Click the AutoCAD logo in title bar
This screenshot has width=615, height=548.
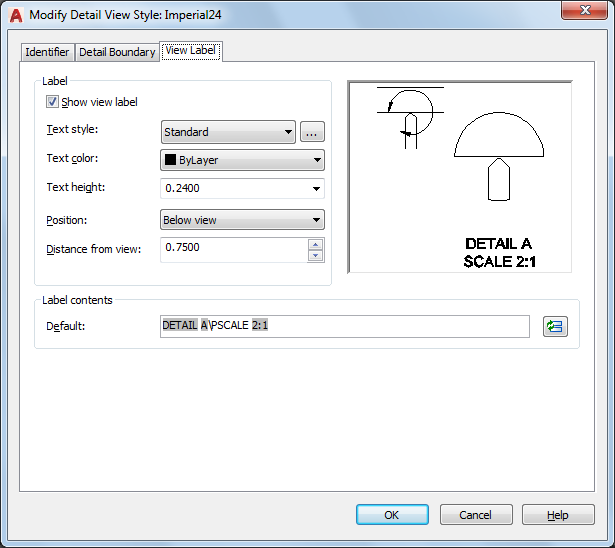coord(14,14)
